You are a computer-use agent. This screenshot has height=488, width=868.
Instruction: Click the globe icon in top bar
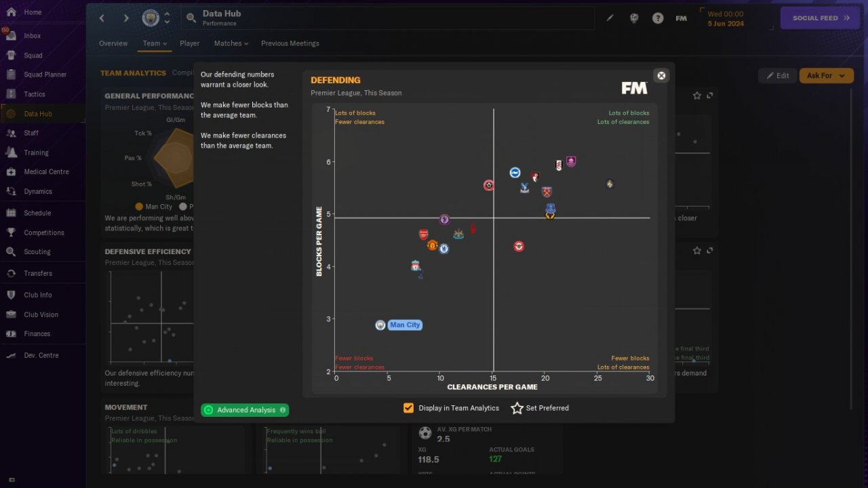pos(634,18)
